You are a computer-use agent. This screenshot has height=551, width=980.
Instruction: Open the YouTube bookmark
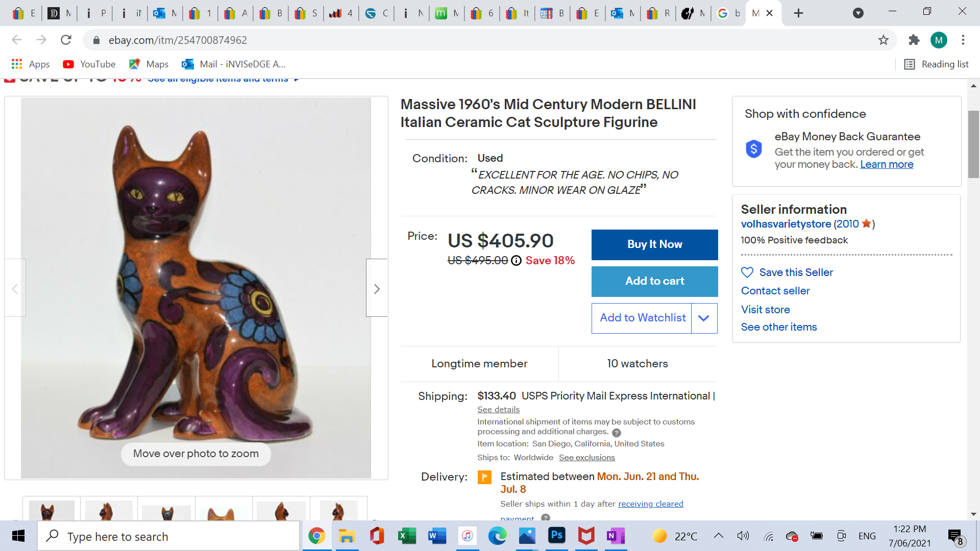point(89,64)
